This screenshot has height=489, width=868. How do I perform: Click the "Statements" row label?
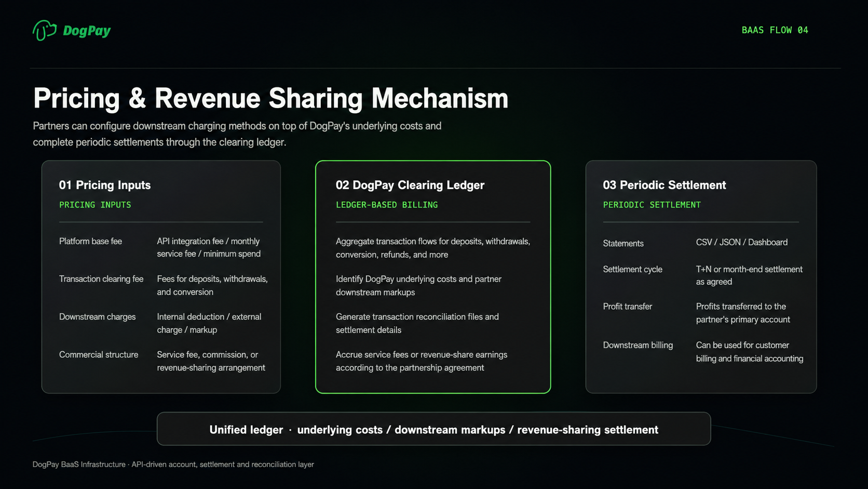tap(623, 243)
